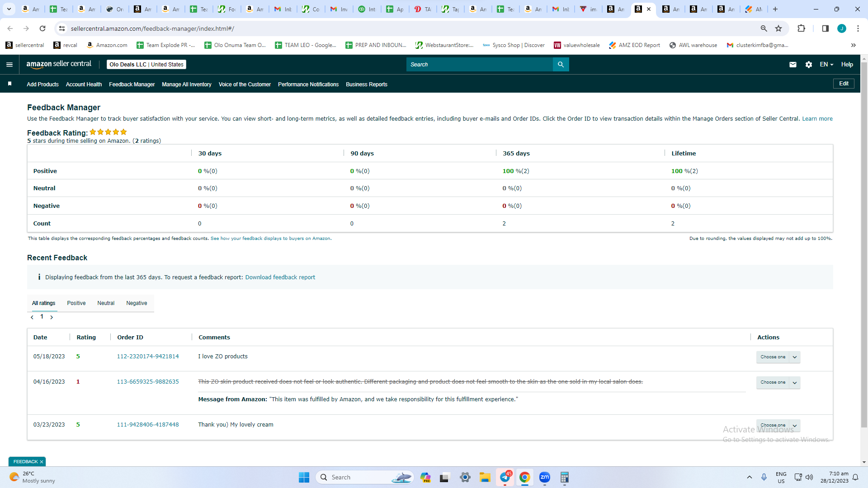
Task: Open the messages envelope icon
Action: (793, 65)
